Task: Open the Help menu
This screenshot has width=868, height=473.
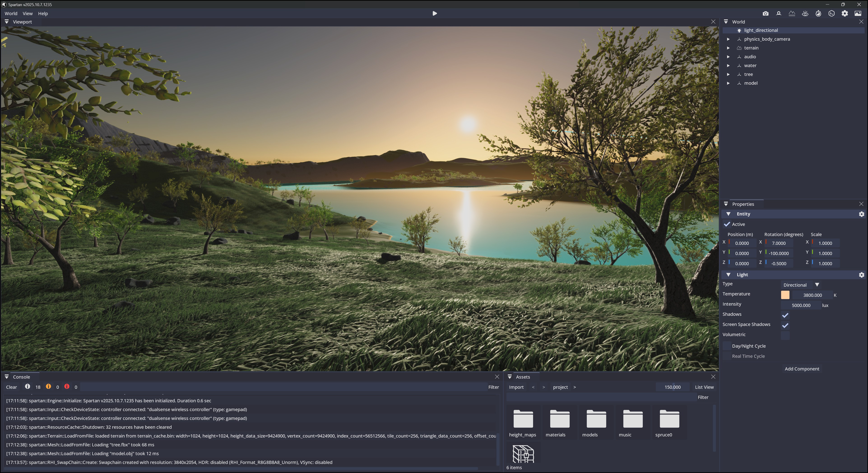Action: (43, 14)
